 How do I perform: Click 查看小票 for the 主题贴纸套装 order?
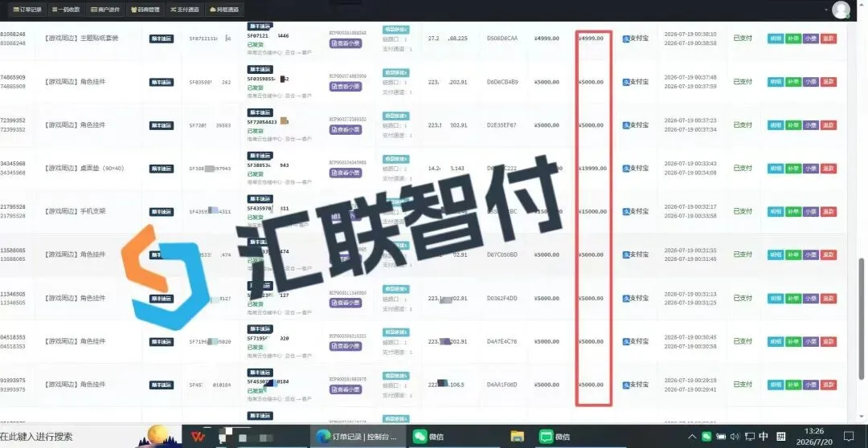pyautogui.click(x=346, y=43)
